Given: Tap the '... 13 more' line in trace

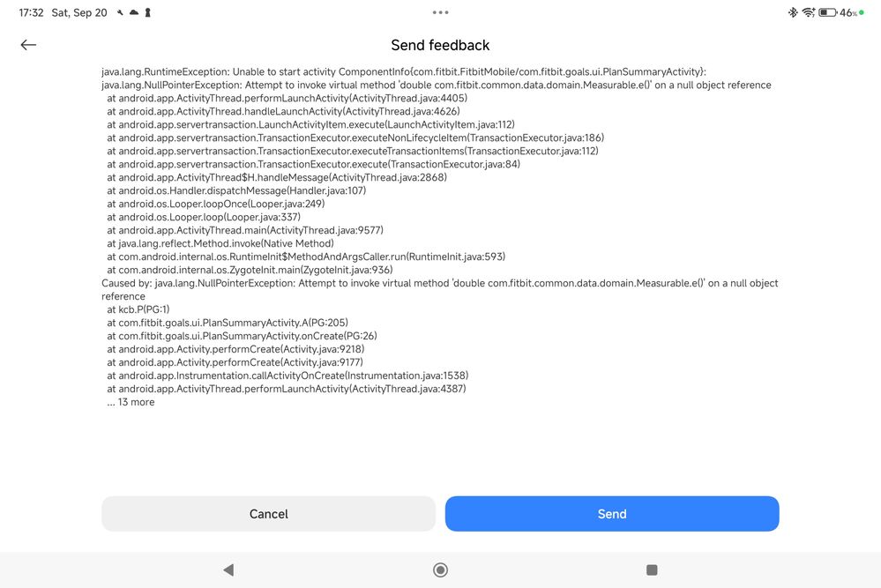Looking at the screenshot, I should tap(131, 401).
